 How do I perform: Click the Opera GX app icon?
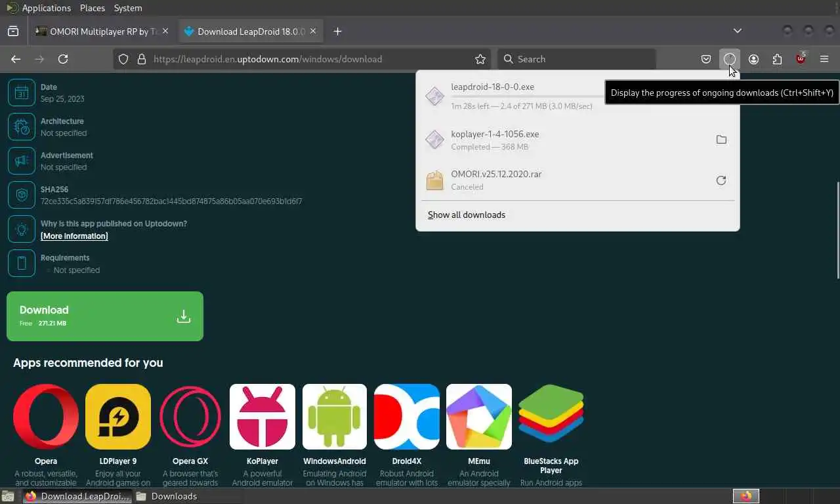(190, 417)
